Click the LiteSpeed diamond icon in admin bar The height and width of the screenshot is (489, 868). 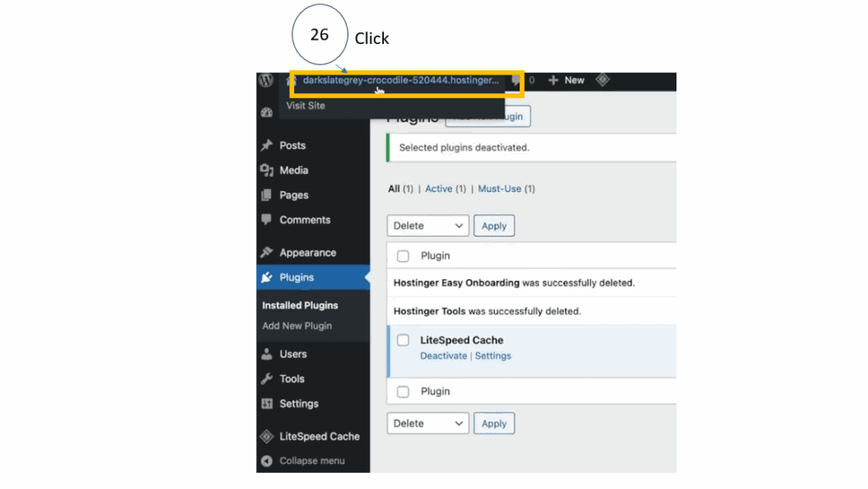(x=603, y=81)
